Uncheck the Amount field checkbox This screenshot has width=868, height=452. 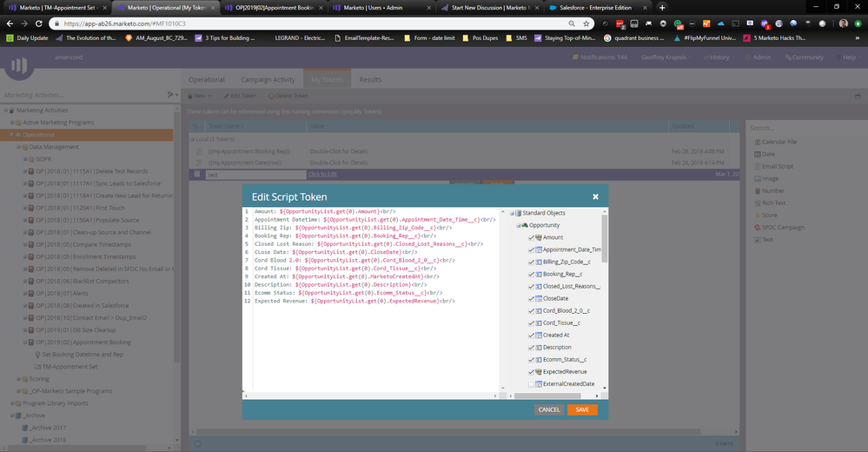530,237
